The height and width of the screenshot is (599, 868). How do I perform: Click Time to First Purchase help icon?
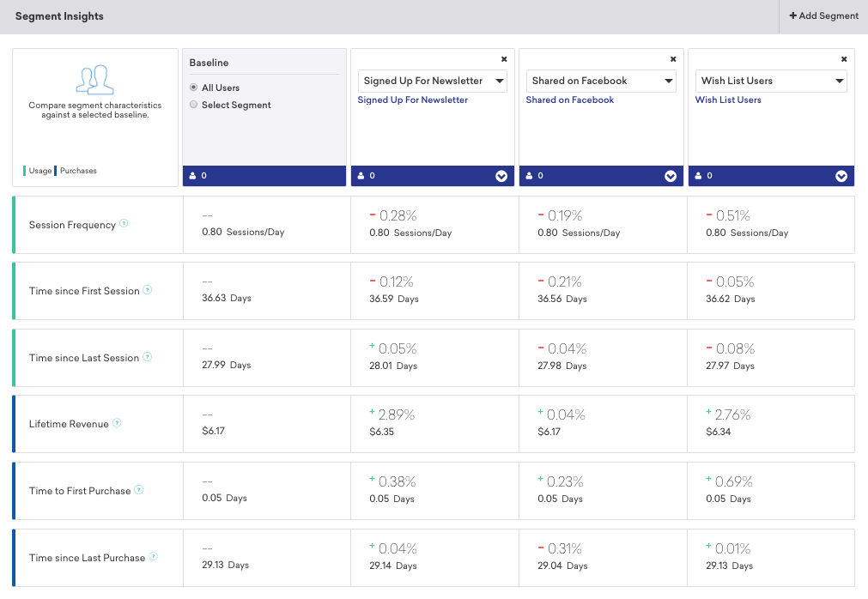pos(139,490)
